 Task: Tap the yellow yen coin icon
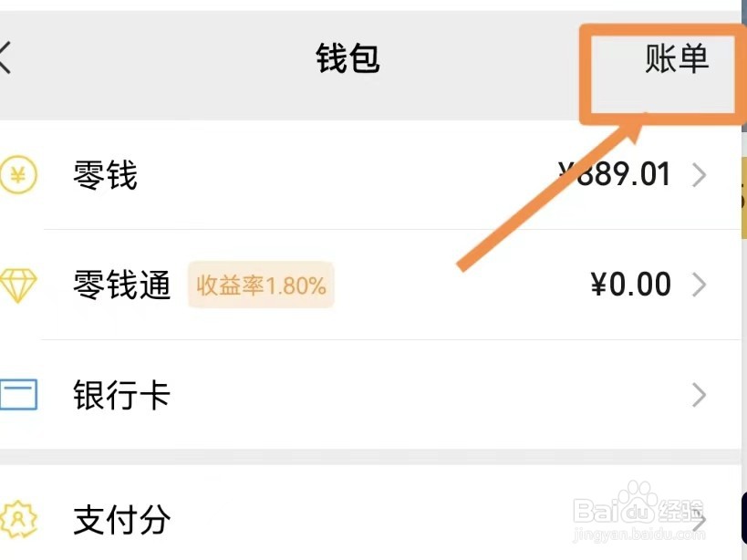click(18, 175)
